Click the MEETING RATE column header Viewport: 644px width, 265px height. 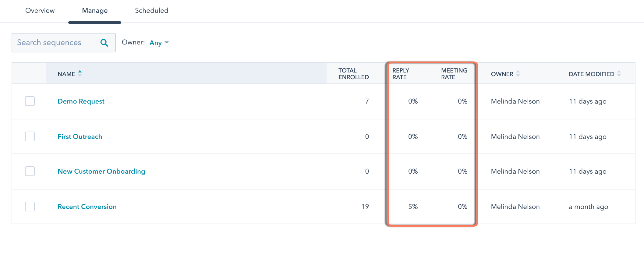point(454,74)
